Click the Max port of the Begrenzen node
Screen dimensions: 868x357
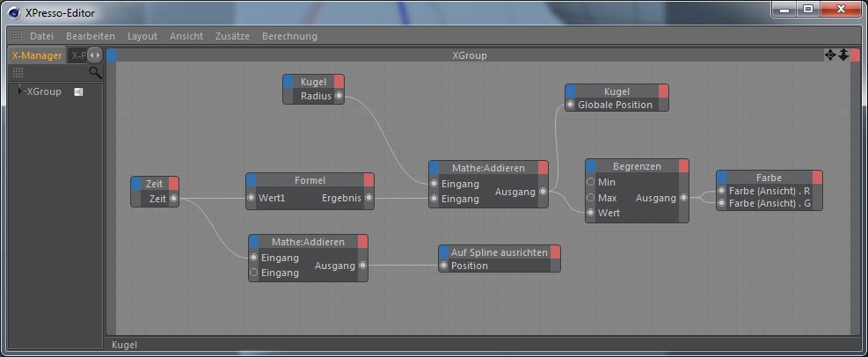pos(591,198)
